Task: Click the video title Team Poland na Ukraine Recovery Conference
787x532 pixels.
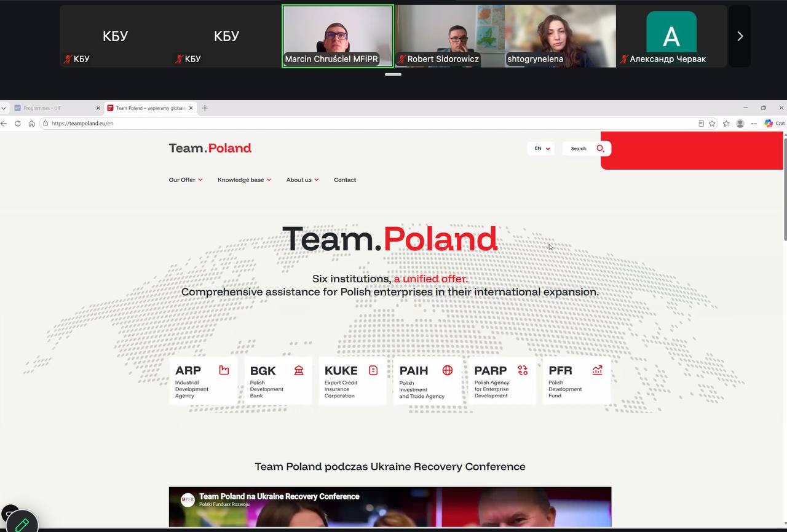Action: click(x=279, y=496)
